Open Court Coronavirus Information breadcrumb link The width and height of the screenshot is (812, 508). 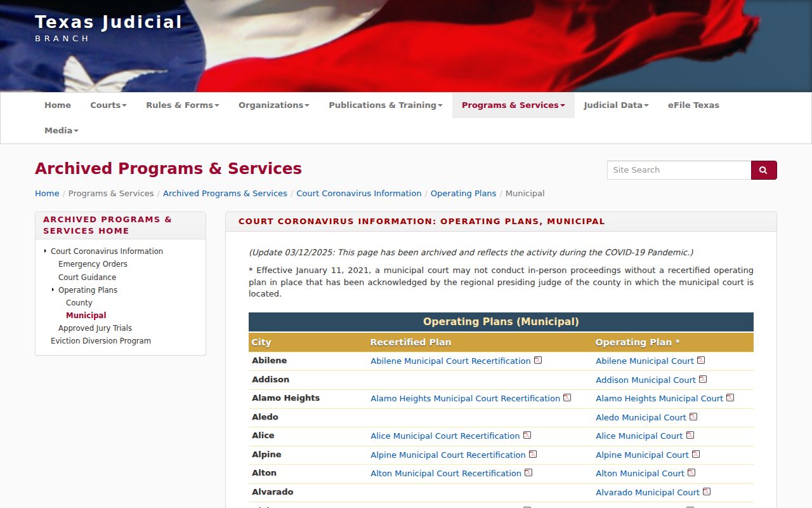click(359, 194)
